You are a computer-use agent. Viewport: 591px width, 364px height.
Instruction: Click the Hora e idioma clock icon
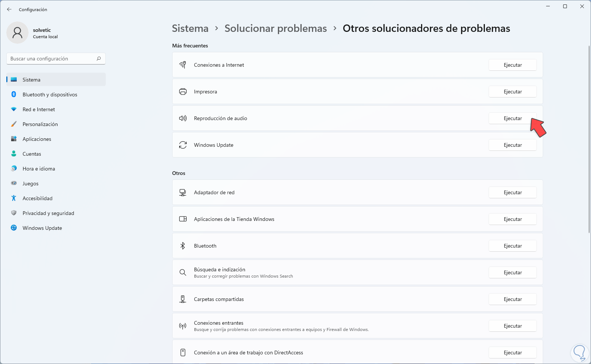coord(14,169)
